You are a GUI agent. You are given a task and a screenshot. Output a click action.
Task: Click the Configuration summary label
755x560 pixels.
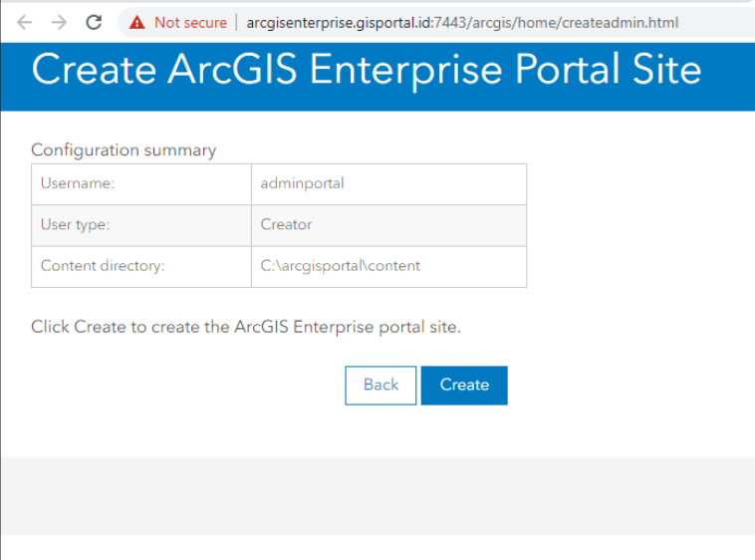(124, 149)
